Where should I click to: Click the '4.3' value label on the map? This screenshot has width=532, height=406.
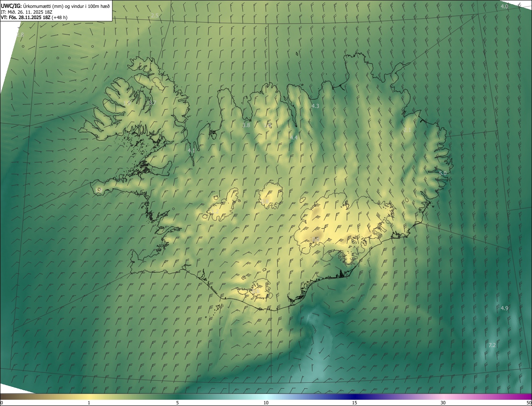pos(315,106)
